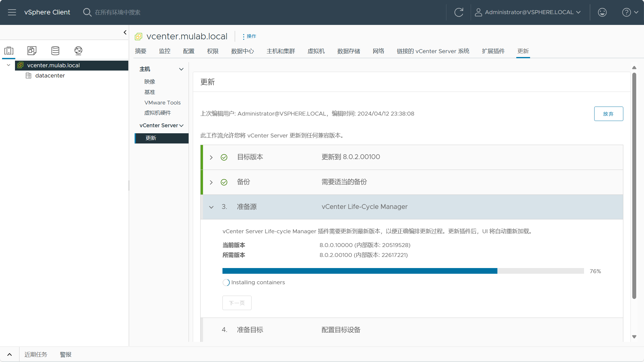The image size is (644, 362).
Task: Click the 76% percentage label
Action: (x=595, y=271)
